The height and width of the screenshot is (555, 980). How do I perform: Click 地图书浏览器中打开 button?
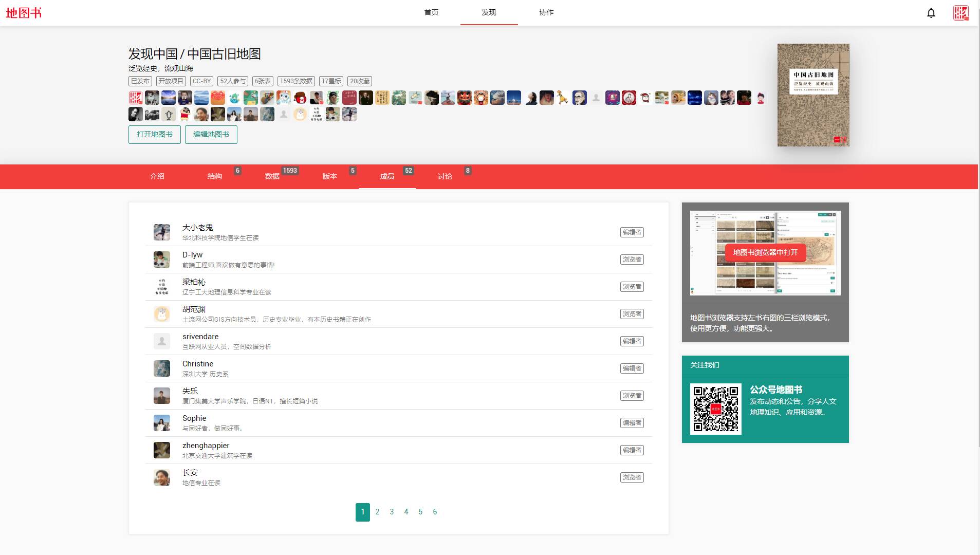click(765, 252)
